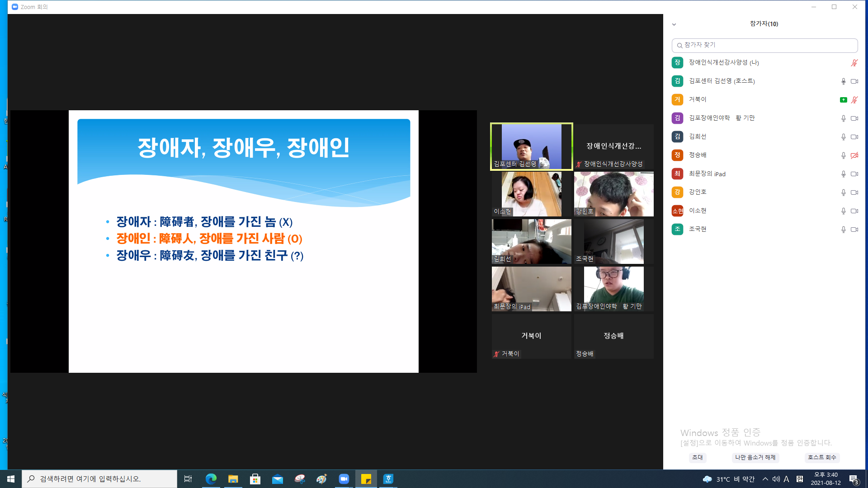Select orange avatar for 거북이
Viewport: 868px width, 488px height.
pos(677,99)
